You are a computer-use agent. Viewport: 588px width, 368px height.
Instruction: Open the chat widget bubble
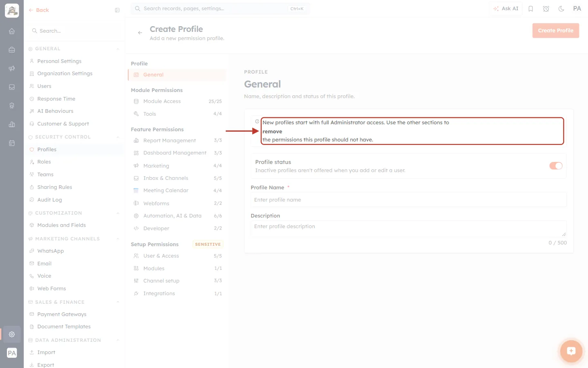tap(571, 351)
